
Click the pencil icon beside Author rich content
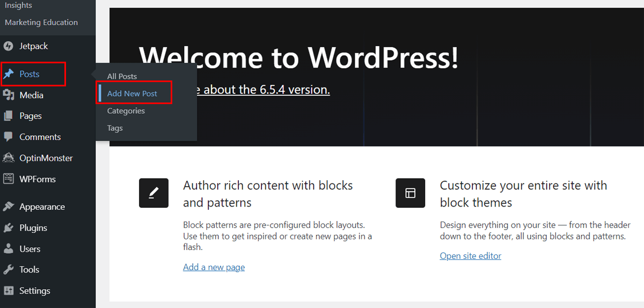pyautogui.click(x=153, y=193)
